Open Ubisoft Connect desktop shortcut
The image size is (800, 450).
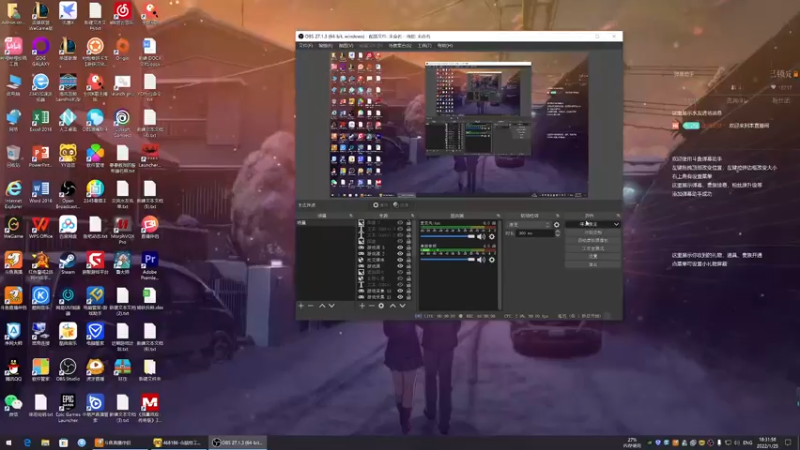(122, 123)
